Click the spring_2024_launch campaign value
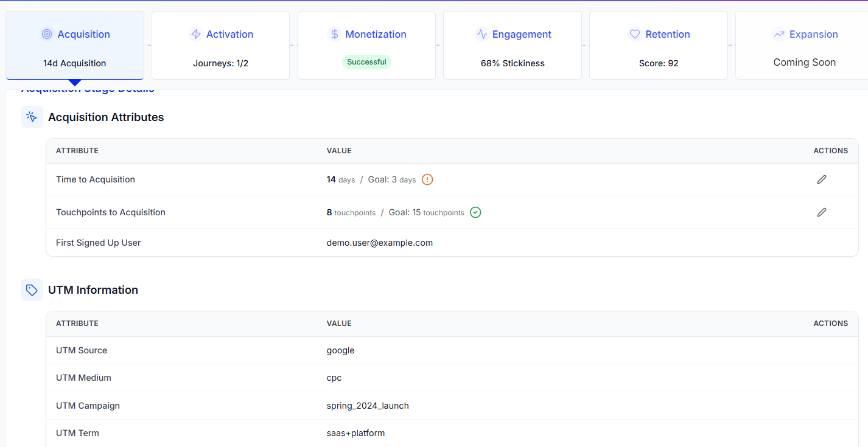The width and height of the screenshot is (868, 447). click(x=367, y=406)
